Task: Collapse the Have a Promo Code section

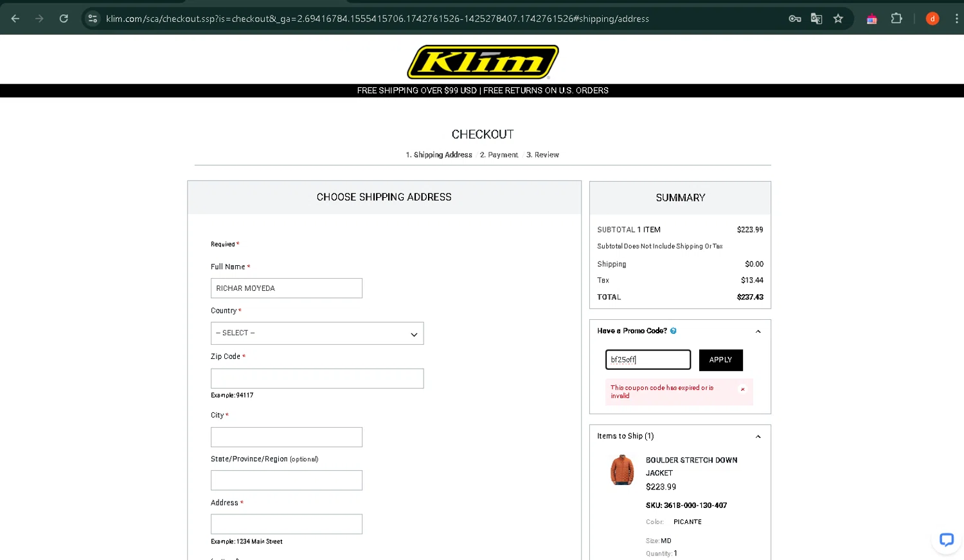Action: [x=758, y=331]
